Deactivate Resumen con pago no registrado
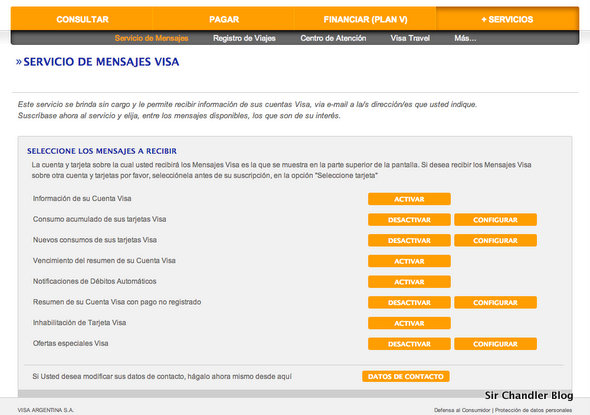Viewport: 590px width, 415px height. pyautogui.click(x=409, y=303)
